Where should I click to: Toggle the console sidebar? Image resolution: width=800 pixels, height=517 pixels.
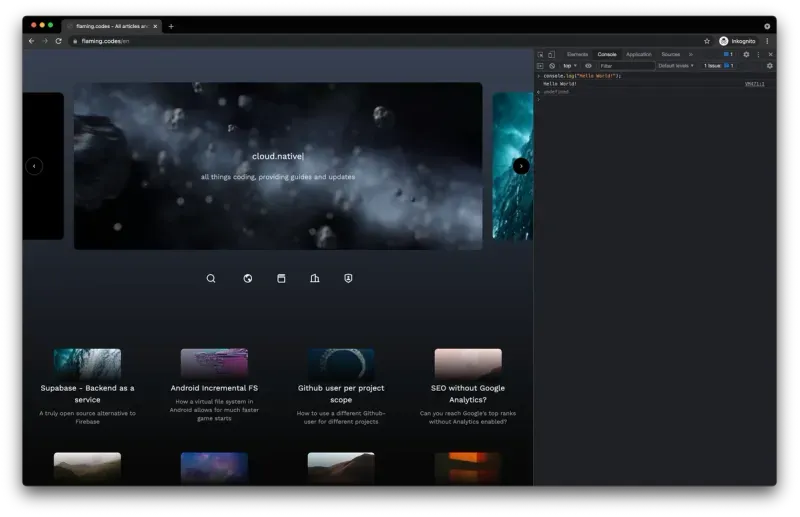click(540, 66)
